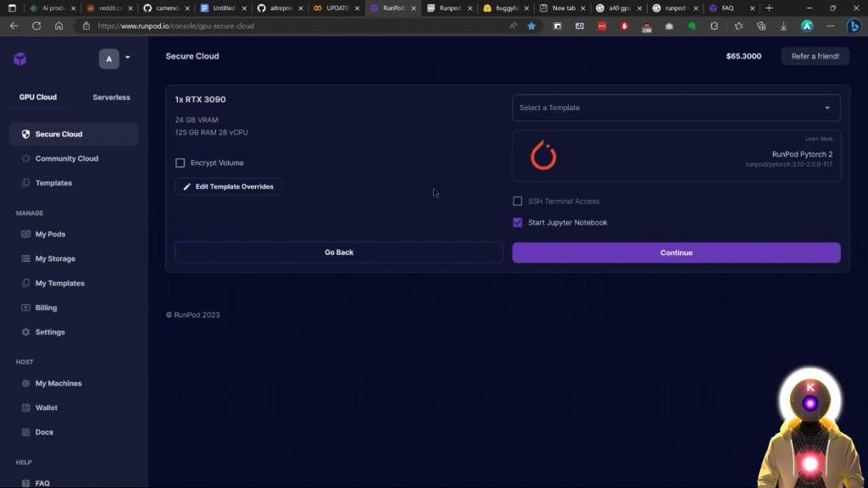Click the Docs icon
This screenshot has height=488, width=868.
click(x=25, y=432)
